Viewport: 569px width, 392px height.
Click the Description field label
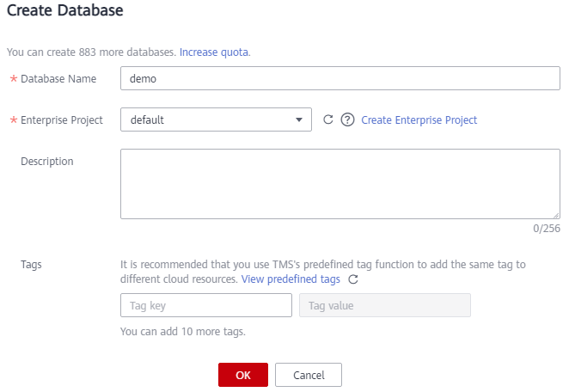(x=47, y=161)
